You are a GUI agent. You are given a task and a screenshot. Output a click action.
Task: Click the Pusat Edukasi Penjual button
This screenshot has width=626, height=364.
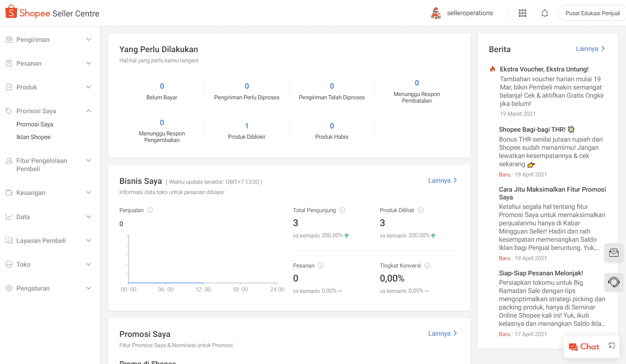(592, 13)
